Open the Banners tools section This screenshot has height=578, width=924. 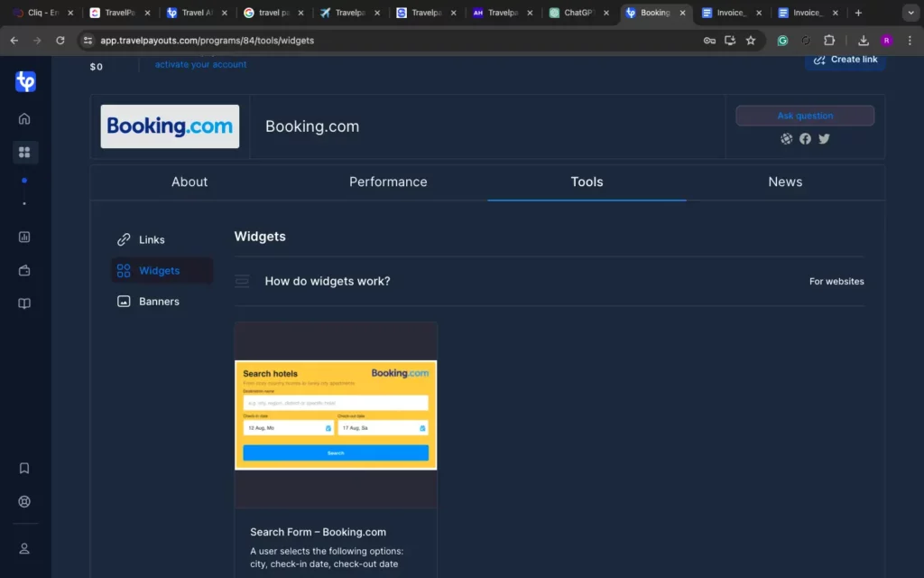(162, 302)
